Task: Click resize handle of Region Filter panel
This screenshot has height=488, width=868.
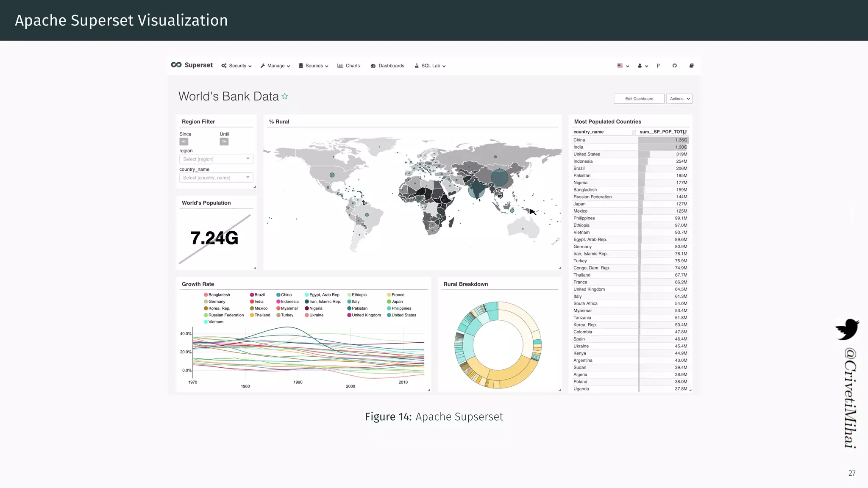Action: coord(255,187)
